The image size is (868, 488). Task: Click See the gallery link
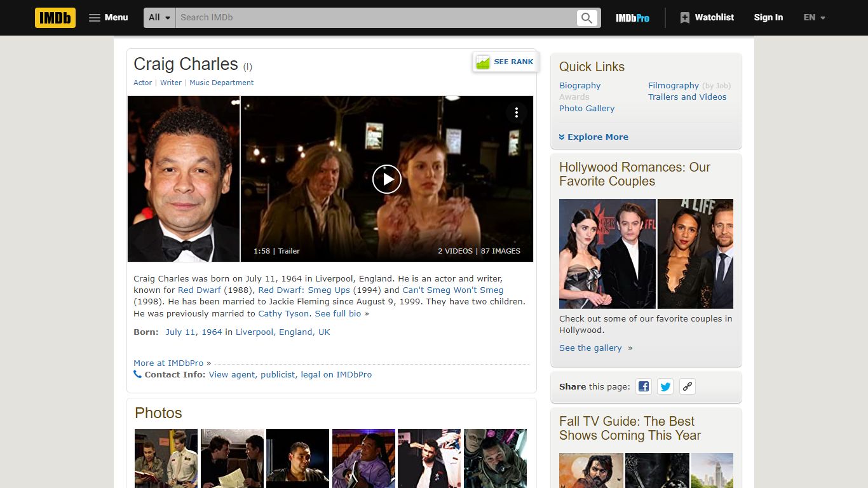coord(590,348)
